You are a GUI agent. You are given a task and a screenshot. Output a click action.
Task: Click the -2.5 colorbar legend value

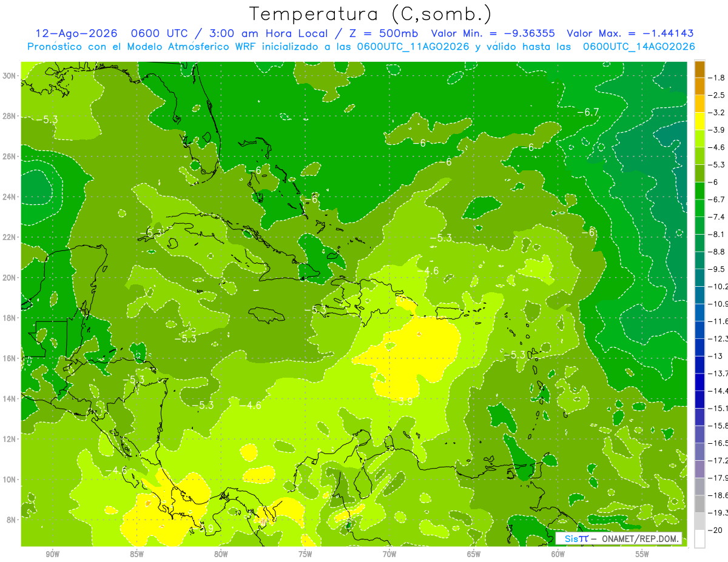(718, 95)
